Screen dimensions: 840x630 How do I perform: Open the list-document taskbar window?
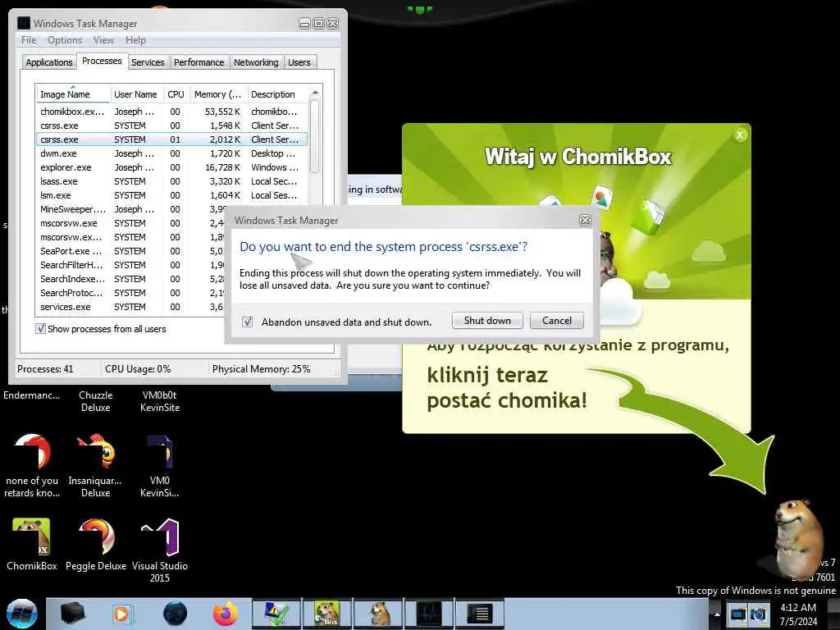479,614
